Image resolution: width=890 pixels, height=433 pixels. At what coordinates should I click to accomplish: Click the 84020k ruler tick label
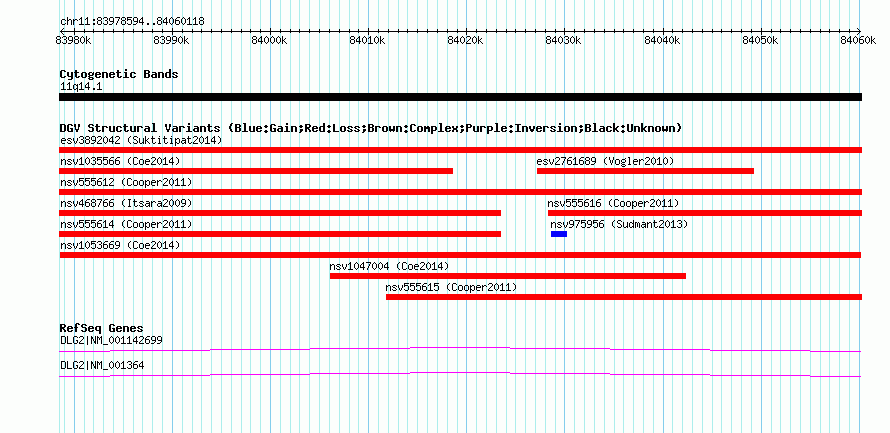pos(466,40)
